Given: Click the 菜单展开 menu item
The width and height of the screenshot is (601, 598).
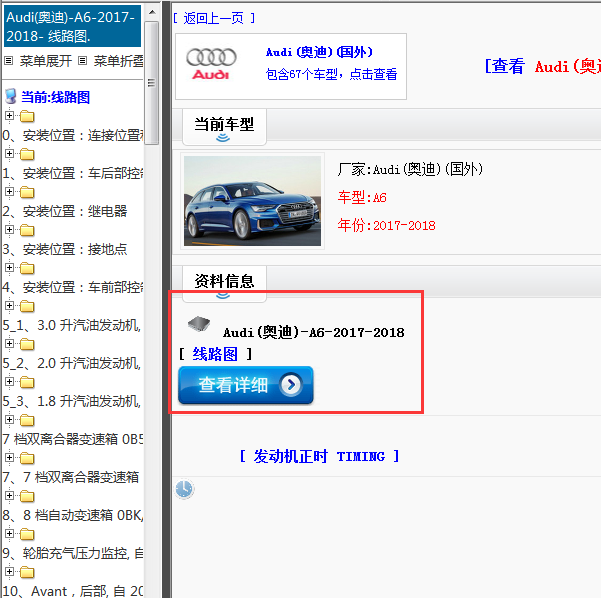Looking at the screenshot, I should 46,61.
